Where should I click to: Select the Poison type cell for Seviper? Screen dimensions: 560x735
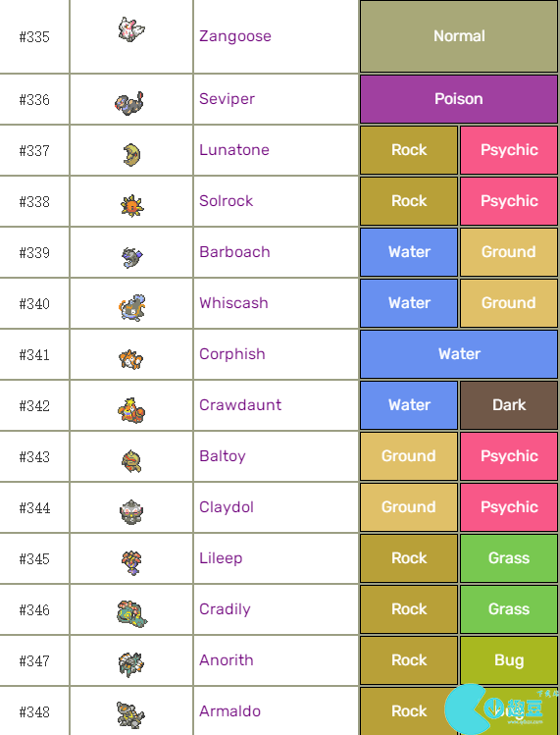459,99
